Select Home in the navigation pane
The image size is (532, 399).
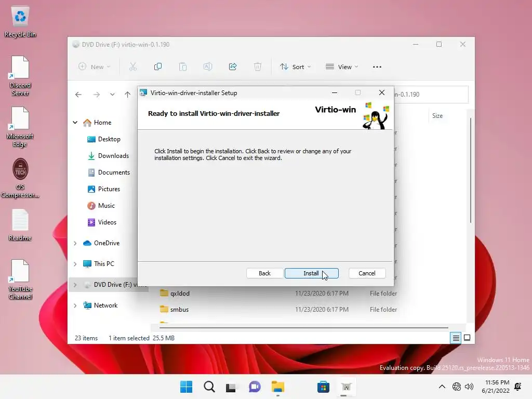(x=97, y=123)
